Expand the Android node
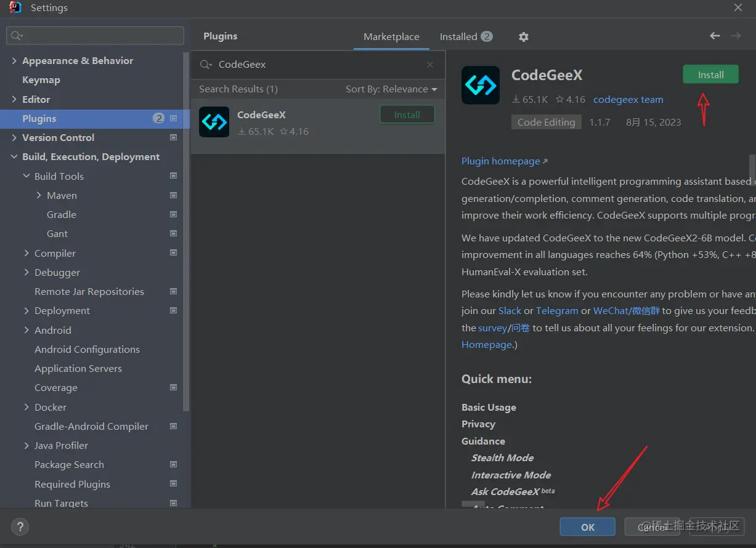This screenshot has height=548, width=756. point(26,330)
